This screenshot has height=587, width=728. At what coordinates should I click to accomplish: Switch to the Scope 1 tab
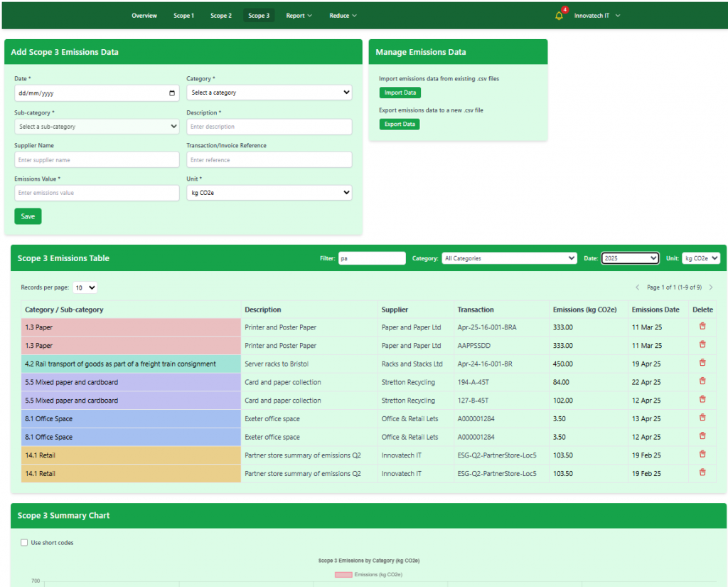click(183, 16)
